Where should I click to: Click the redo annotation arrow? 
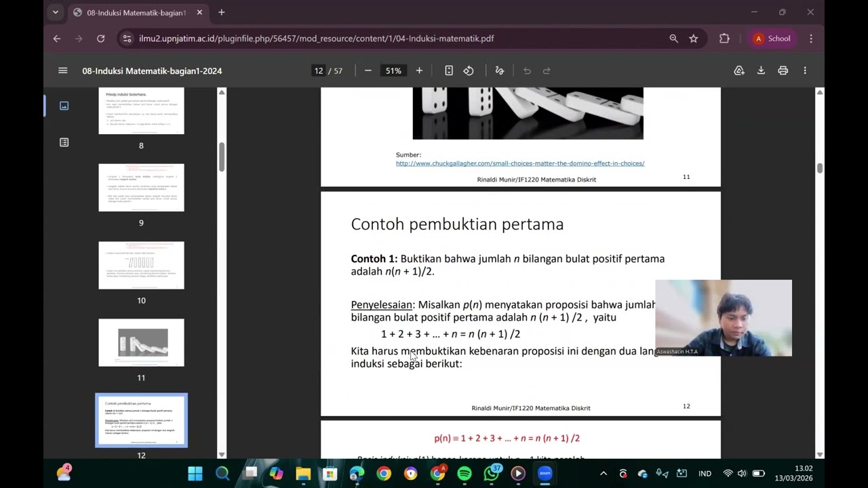pyautogui.click(x=547, y=70)
